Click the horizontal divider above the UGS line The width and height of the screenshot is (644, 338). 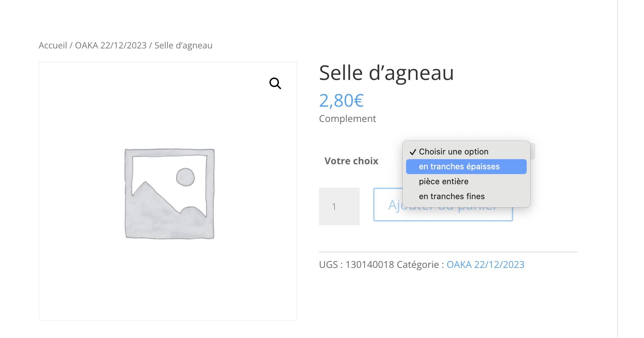[448, 252]
